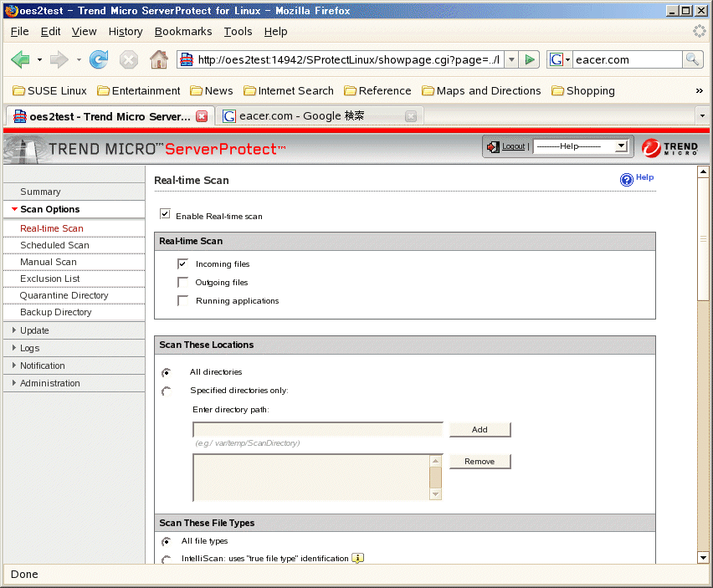The width and height of the screenshot is (713, 588).
Task: Open the Bookmarks menu
Action: (183, 31)
